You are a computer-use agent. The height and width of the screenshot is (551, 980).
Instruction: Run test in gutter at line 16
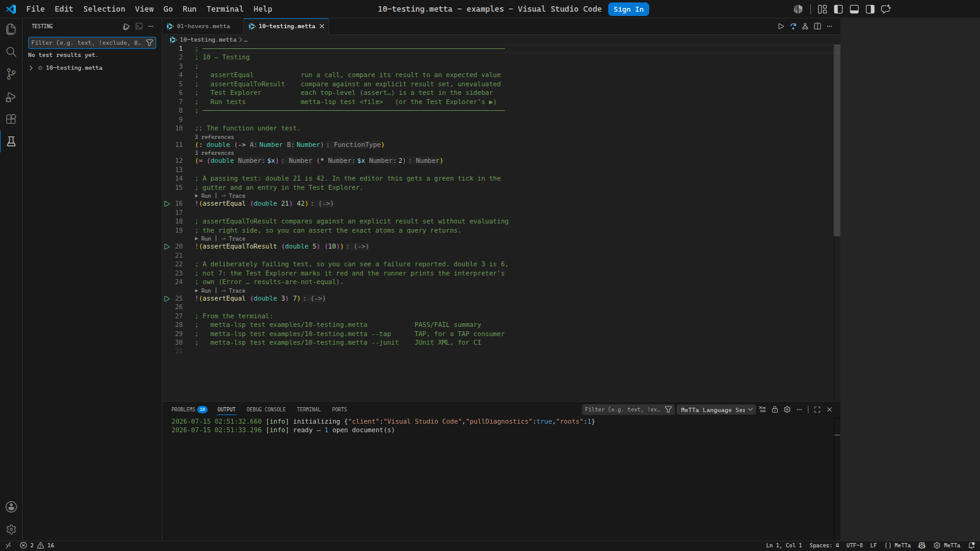(167, 204)
